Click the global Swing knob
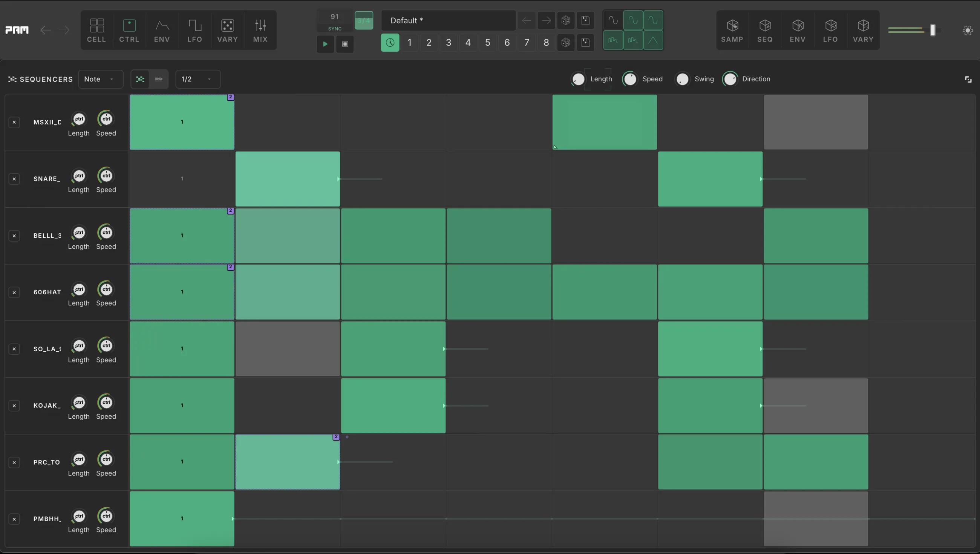The height and width of the screenshot is (554, 980). [x=682, y=79]
